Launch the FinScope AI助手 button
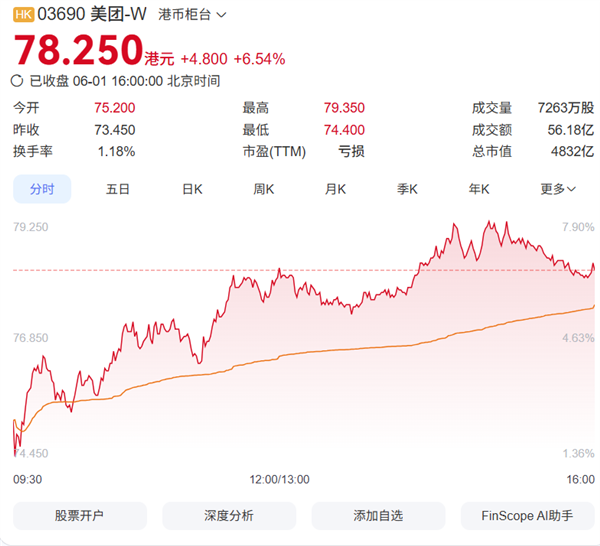The width and height of the screenshot is (600, 546). [x=528, y=516]
